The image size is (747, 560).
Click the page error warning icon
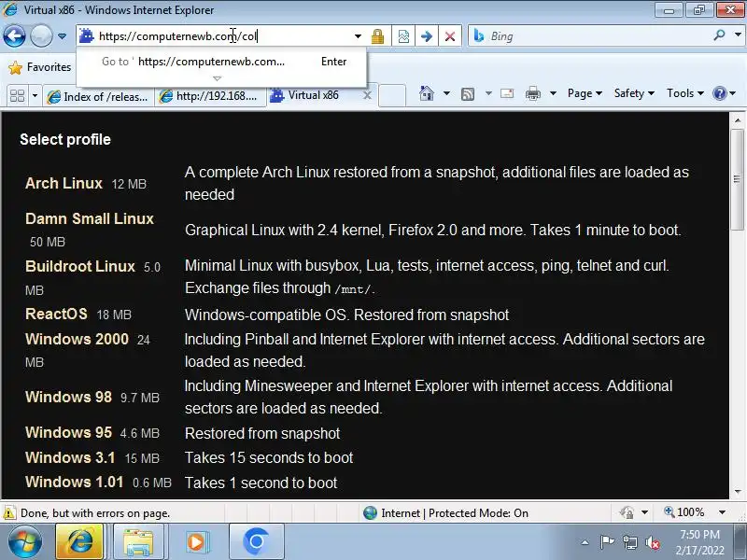click(x=9, y=512)
